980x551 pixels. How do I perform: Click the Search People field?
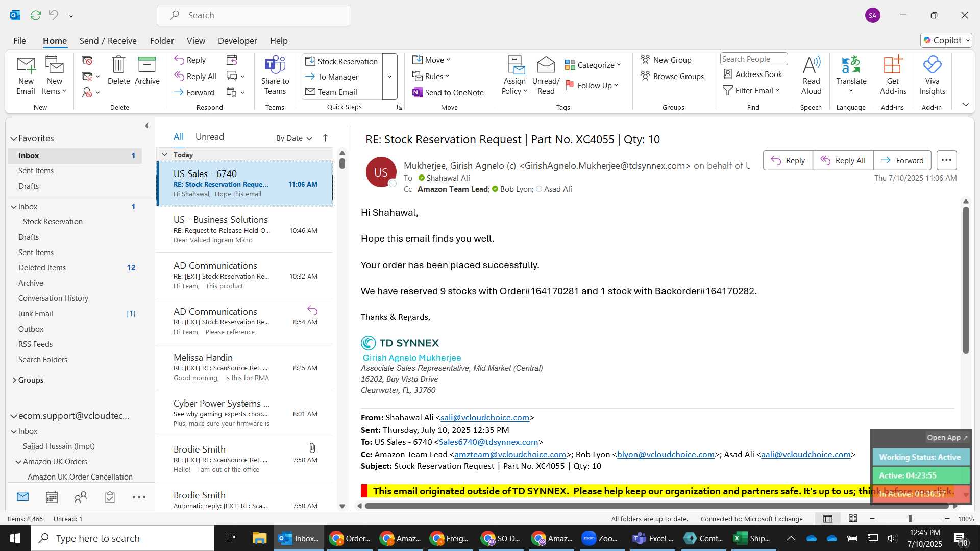[x=753, y=59]
